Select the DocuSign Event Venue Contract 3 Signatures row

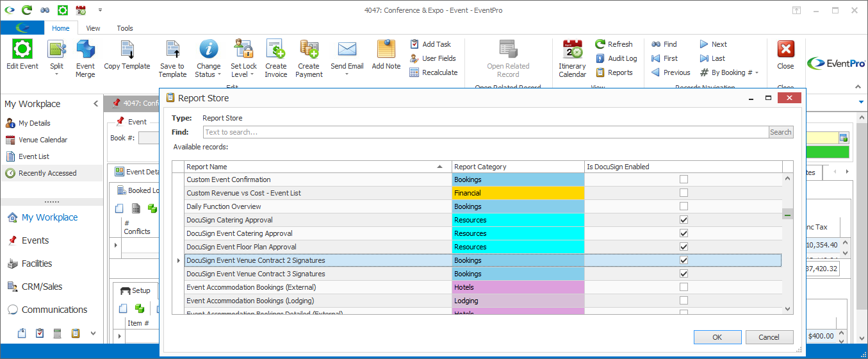pyautogui.click(x=477, y=274)
